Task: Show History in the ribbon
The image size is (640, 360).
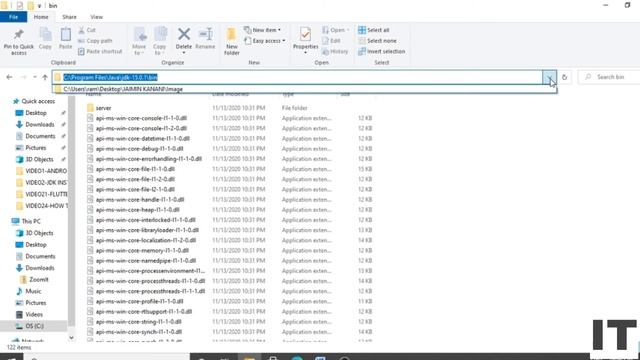Action: [335, 51]
